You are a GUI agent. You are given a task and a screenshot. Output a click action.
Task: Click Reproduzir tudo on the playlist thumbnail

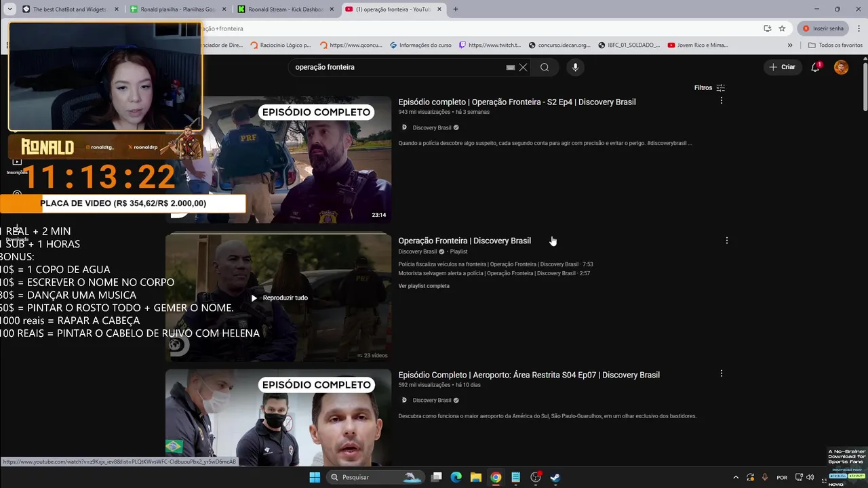[x=279, y=298]
